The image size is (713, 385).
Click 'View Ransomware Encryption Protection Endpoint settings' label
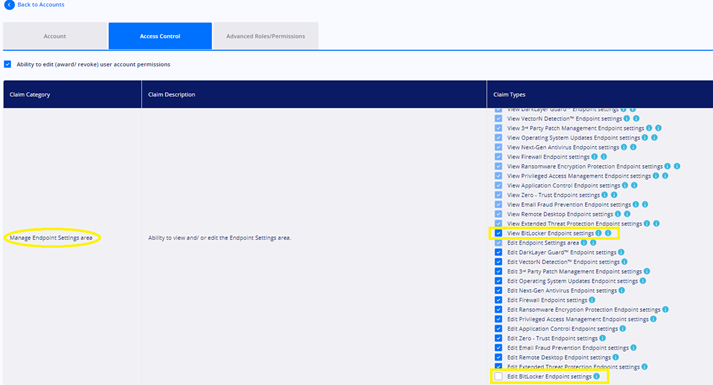point(585,166)
